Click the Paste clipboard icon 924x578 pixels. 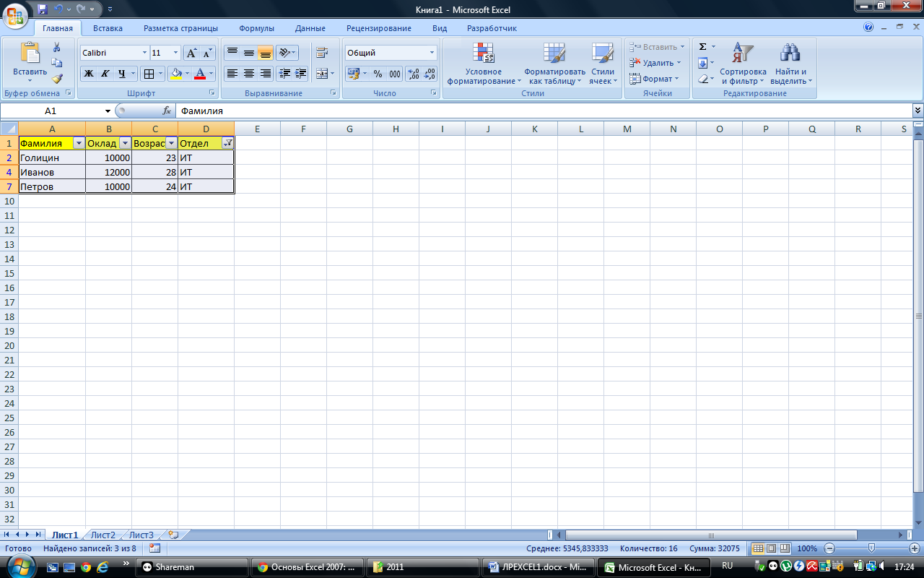tap(30, 53)
